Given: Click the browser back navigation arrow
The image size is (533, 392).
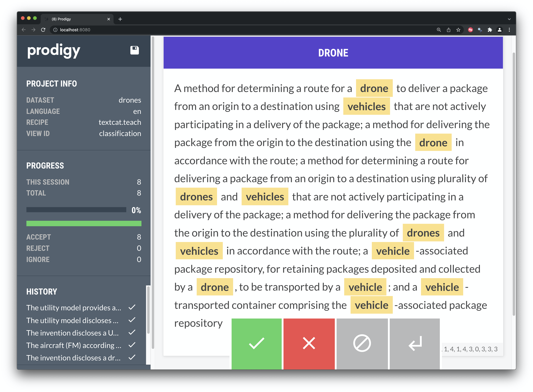Looking at the screenshot, I should click(23, 30).
